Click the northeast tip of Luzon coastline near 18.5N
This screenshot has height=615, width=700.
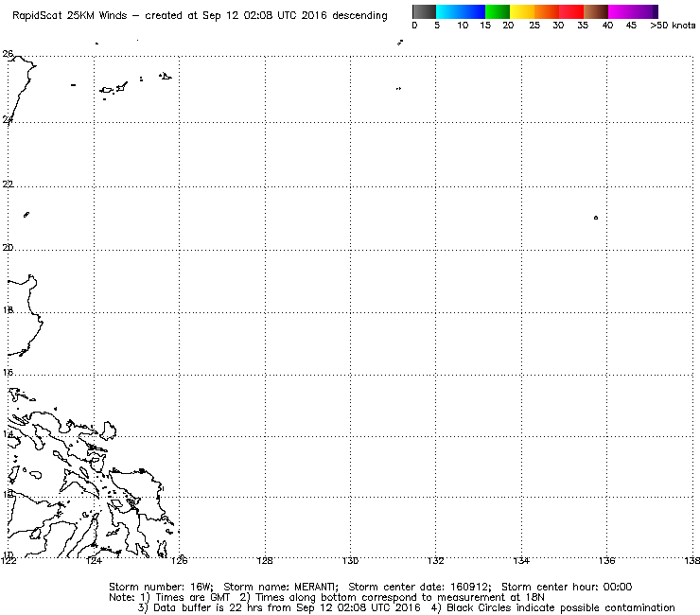(32, 280)
